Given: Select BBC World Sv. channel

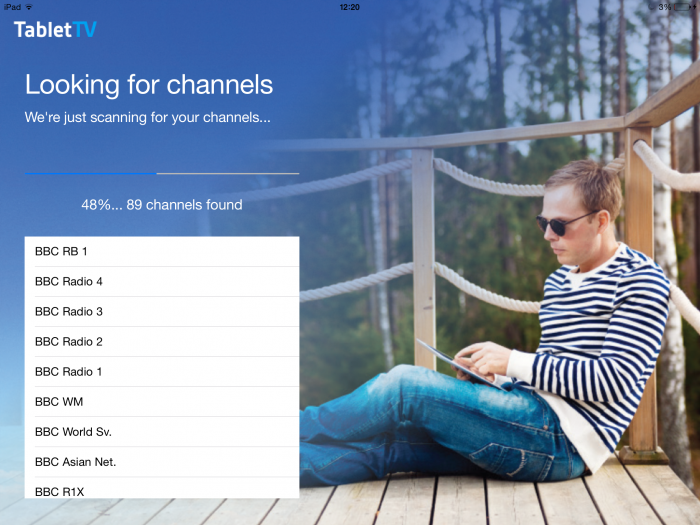Looking at the screenshot, I should pos(162,432).
